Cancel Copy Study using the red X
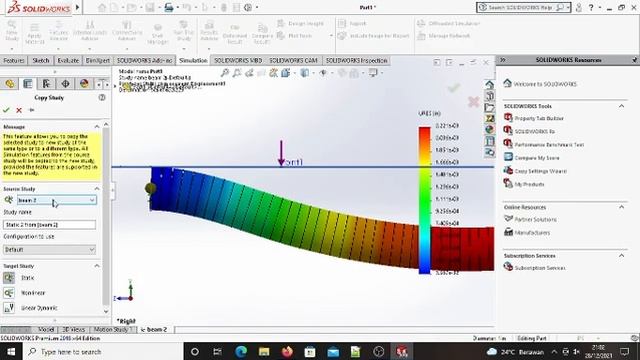640x360 pixels. point(19,110)
